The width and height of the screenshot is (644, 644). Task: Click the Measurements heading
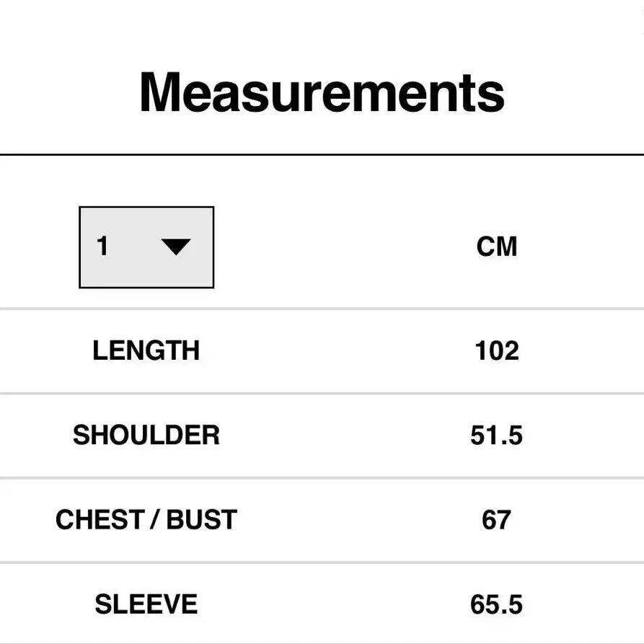click(322, 92)
